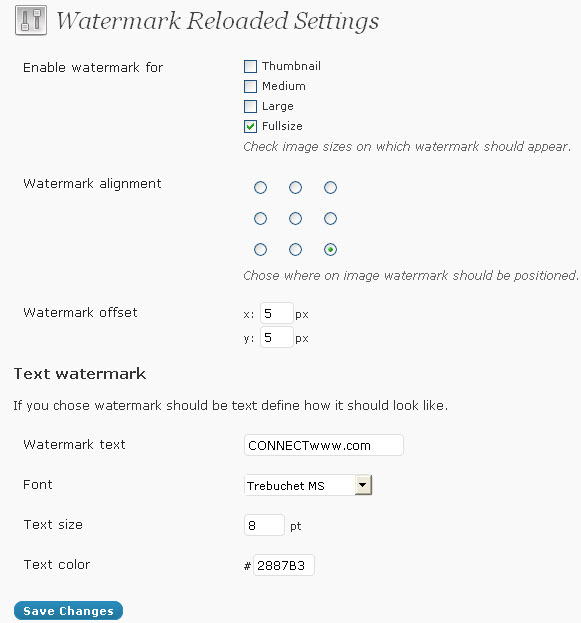Screen dimensions: 581x623
Task: Click the Text size input
Action: tap(264, 525)
